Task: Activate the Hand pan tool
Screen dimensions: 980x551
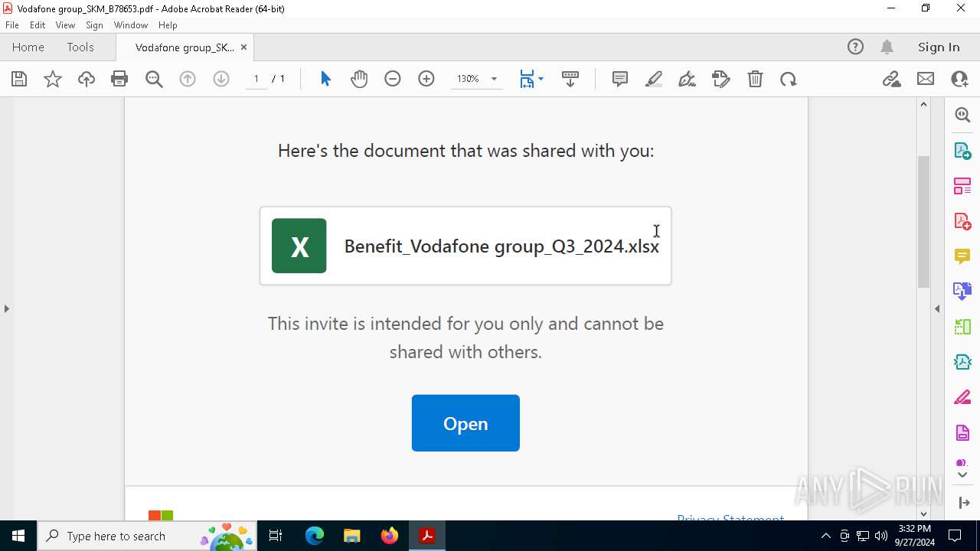Action: coord(359,79)
